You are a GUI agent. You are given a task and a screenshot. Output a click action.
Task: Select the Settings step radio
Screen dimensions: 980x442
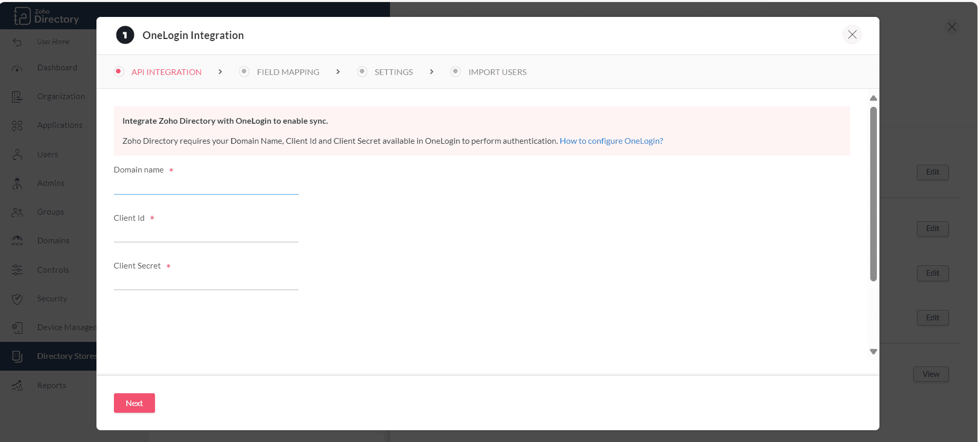pos(362,71)
